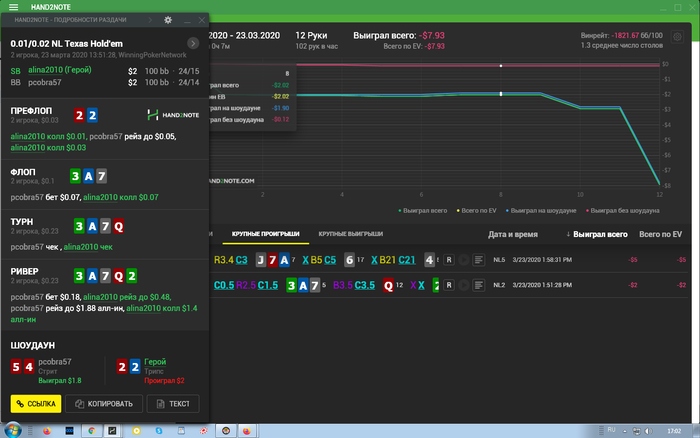Open hand text details for NL5 row
Screen dimensions: 700x438
[479, 259]
